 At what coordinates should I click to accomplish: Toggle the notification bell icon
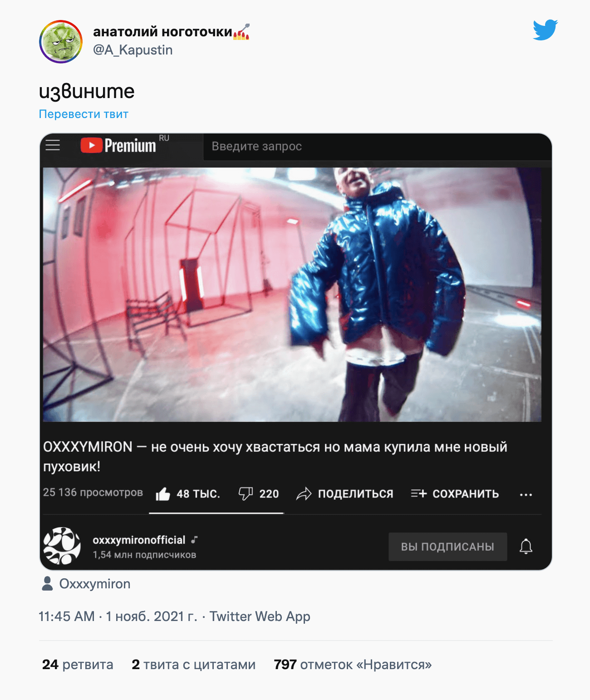(x=526, y=546)
